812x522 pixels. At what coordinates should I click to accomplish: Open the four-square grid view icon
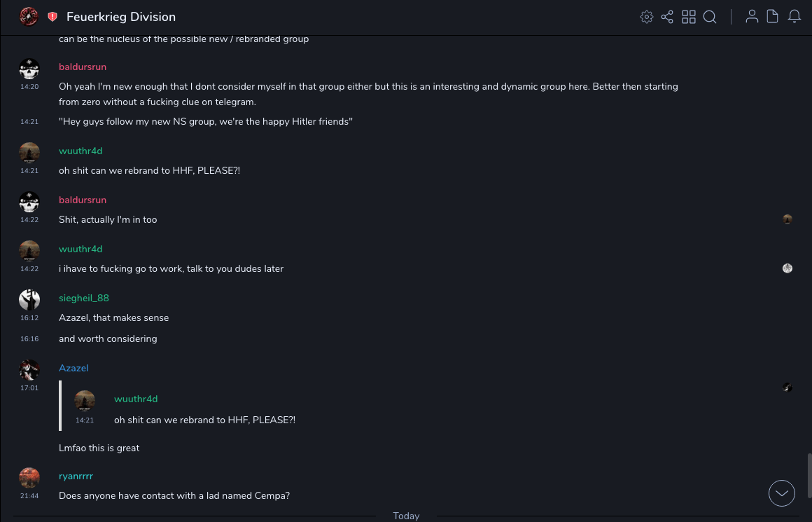(689, 17)
